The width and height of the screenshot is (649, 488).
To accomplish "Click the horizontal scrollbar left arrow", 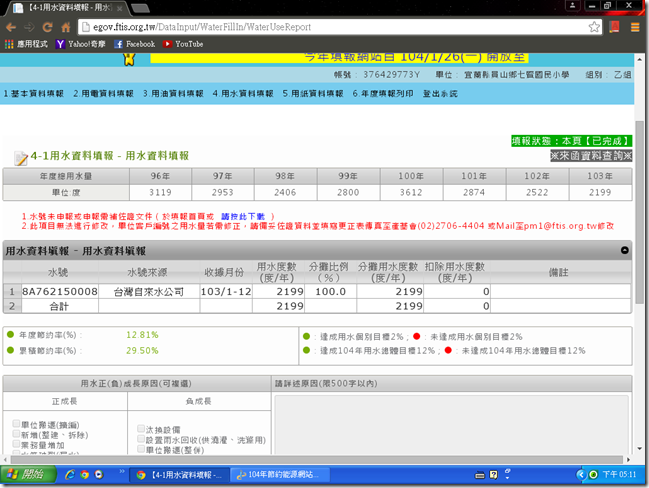I will [x=5, y=459].
